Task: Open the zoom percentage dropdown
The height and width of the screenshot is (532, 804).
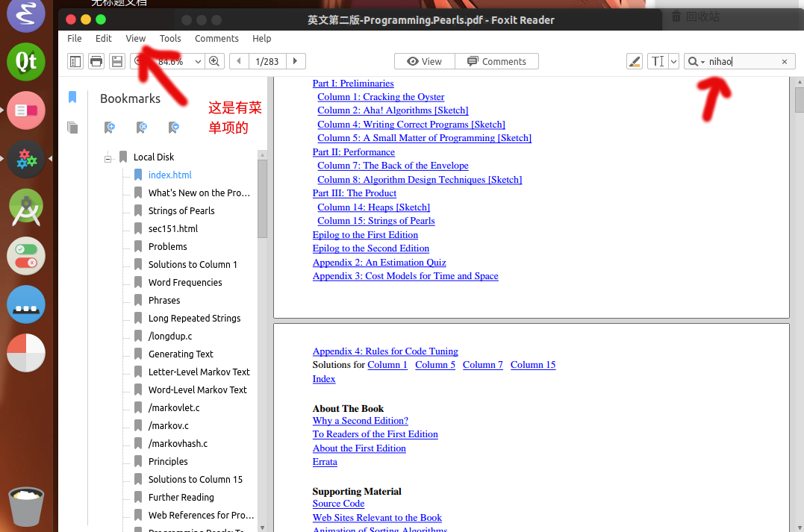Action: (x=198, y=61)
